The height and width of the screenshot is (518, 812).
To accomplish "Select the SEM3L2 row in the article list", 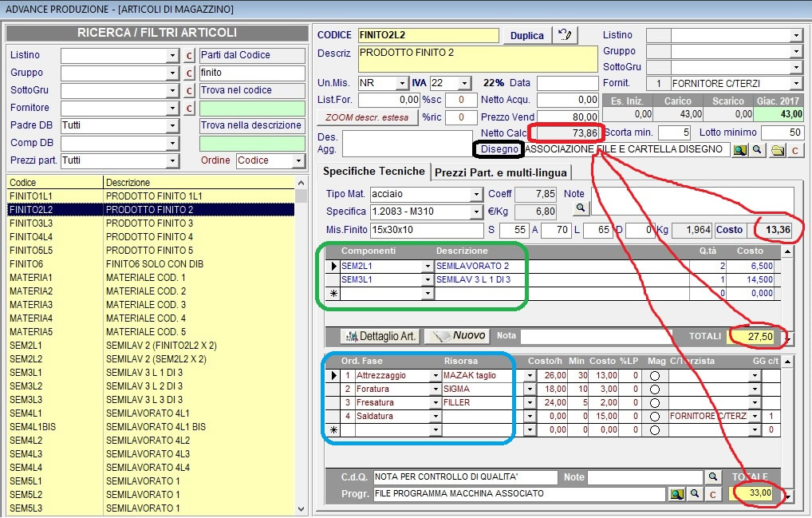I will point(151,386).
